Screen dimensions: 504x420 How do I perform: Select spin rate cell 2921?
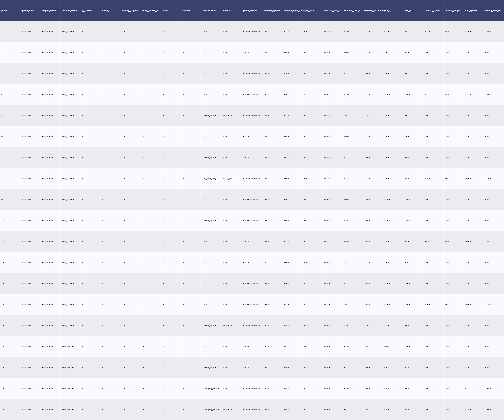click(286, 347)
